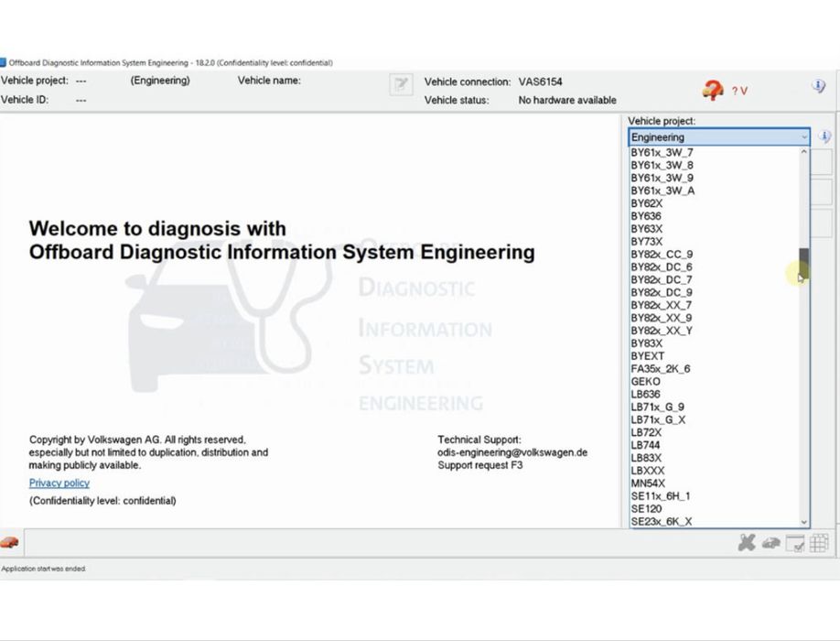Click the No hardware available status text
This screenshot has width=840, height=641.
click(x=567, y=100)
